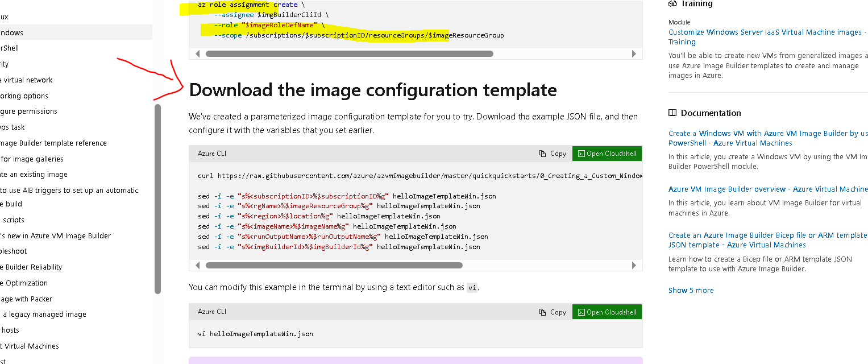Select the 'ps task' sidebar item

coord(13,127)
